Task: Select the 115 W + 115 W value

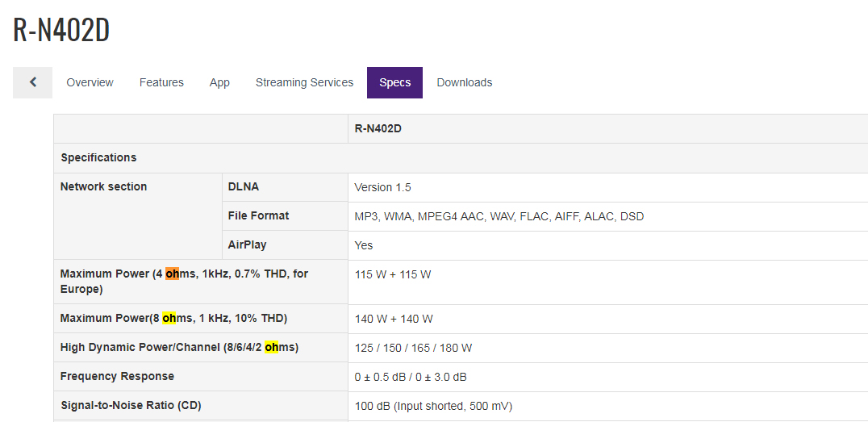Action: point(393,274)
